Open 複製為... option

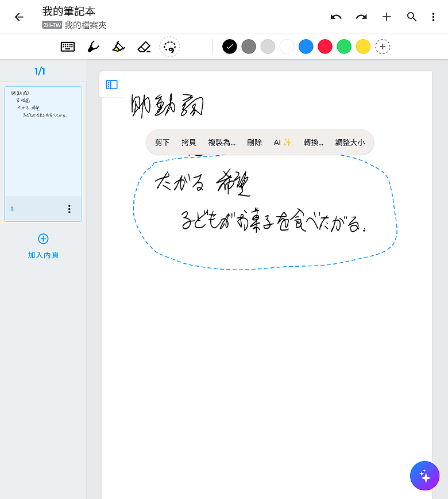[222, 142]
